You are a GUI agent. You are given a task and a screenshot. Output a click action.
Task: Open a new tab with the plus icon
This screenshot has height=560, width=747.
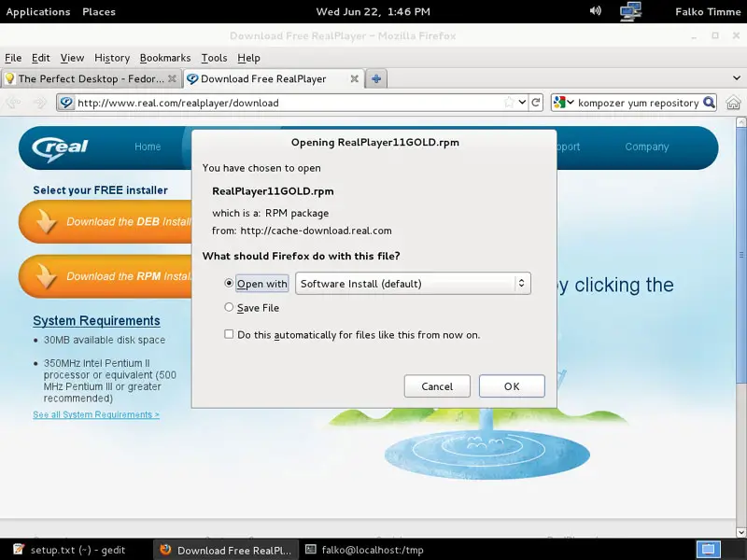tap(376, 78)
